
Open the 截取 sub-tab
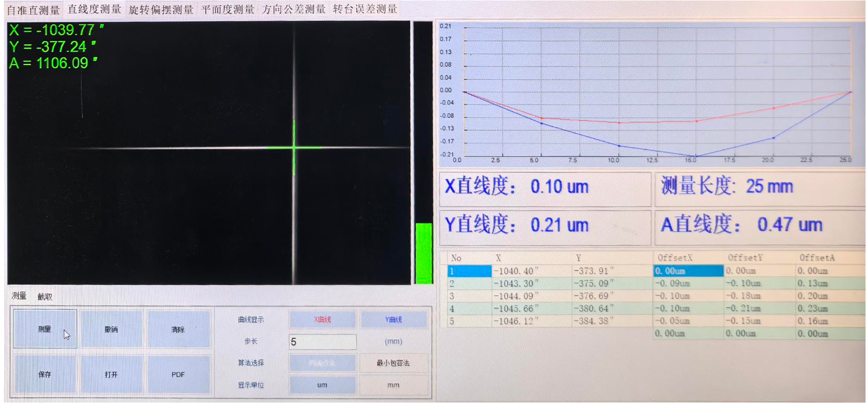click(45, 297)
